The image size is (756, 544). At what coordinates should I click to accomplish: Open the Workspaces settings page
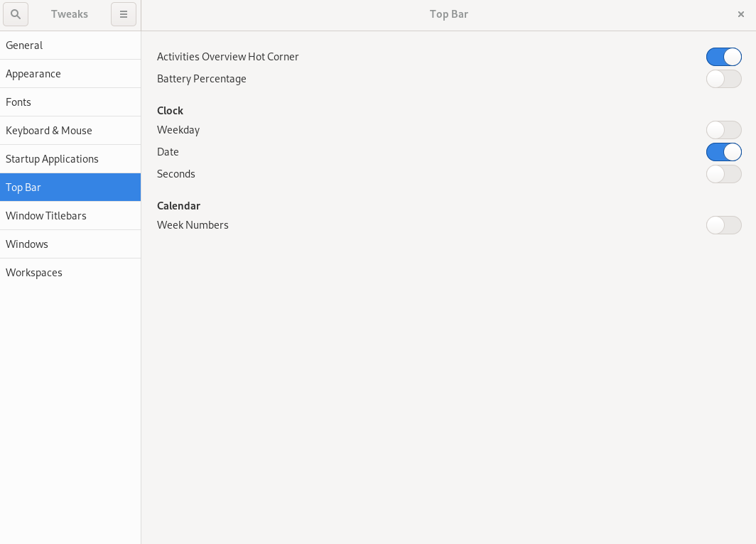[x=33, y=273]
